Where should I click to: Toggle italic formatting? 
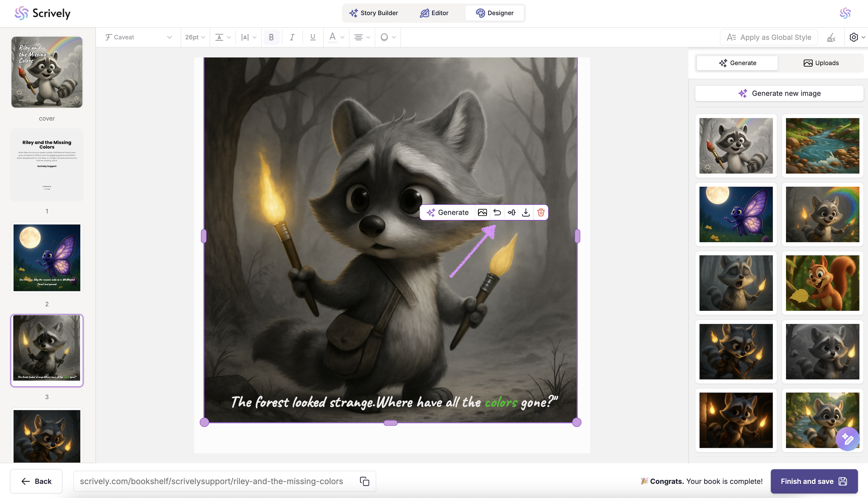(292, 37)
